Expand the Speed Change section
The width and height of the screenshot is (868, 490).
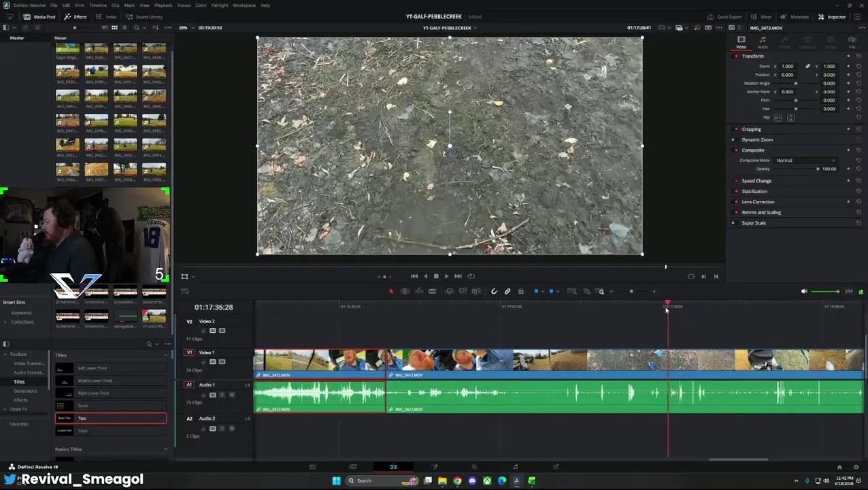[756, 181]
